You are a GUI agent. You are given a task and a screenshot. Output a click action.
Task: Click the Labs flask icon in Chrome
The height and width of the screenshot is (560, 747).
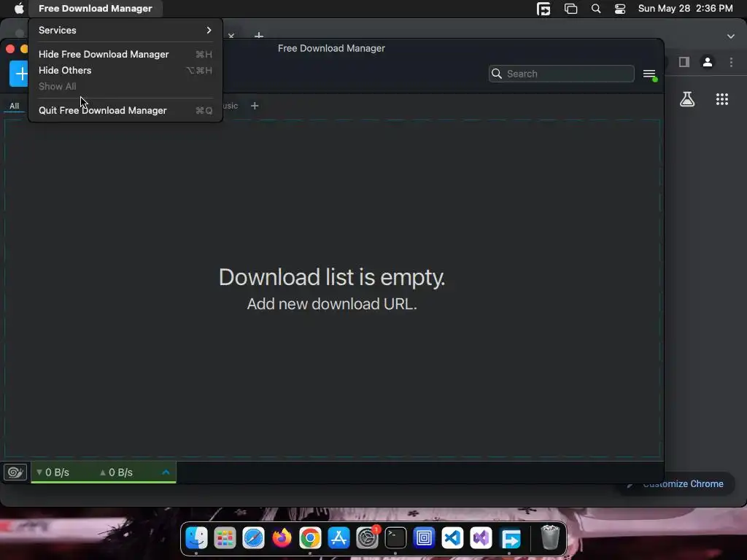[x=687, y=99]
